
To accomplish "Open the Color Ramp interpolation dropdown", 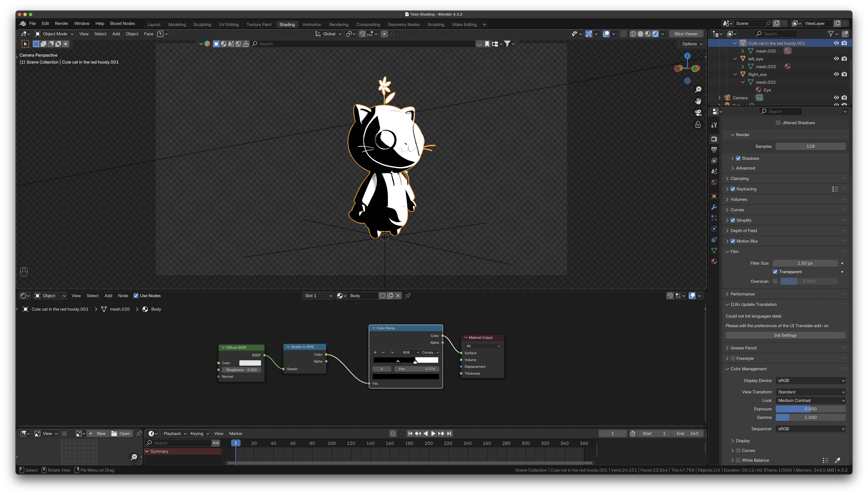I will (430, 353).
